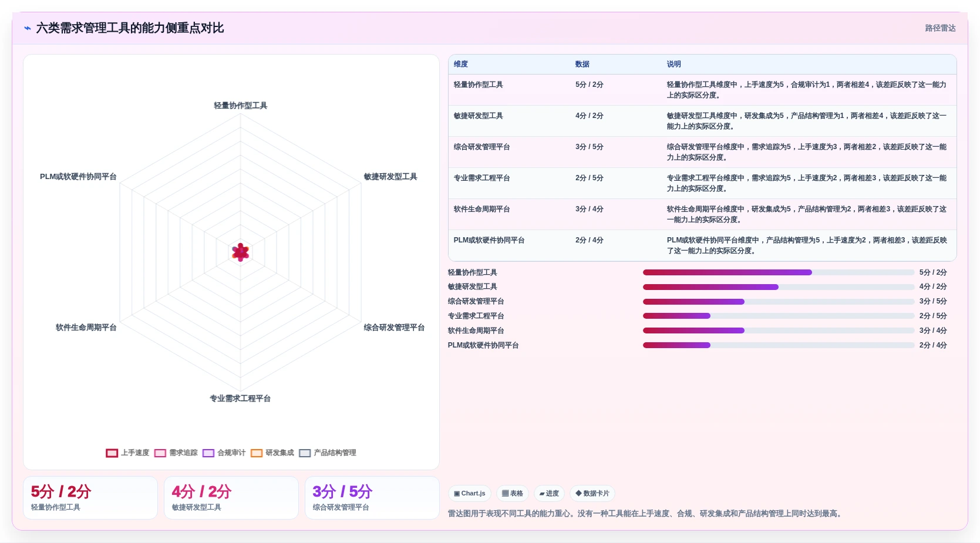Click the 说明 column header

[x=674, y=65]
